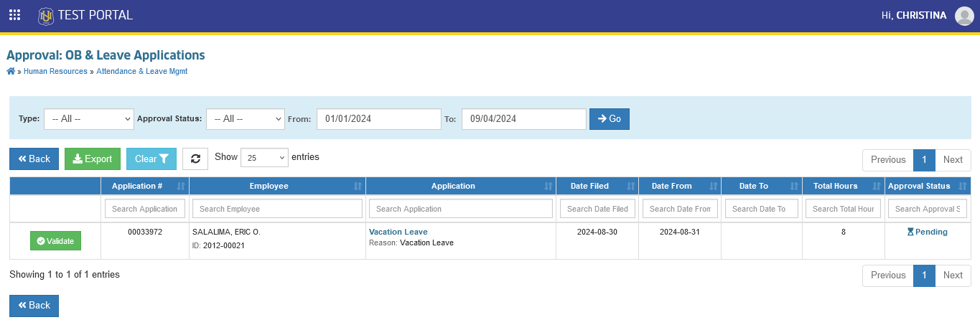Click bottom pagination page 1
This screenshot has height=325, width=980.
pos(925,275)
